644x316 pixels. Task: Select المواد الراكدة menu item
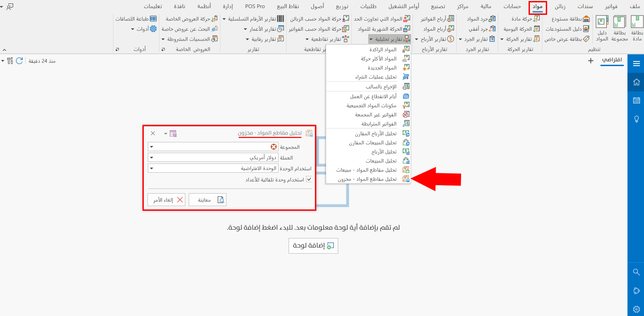click(368, 50)
